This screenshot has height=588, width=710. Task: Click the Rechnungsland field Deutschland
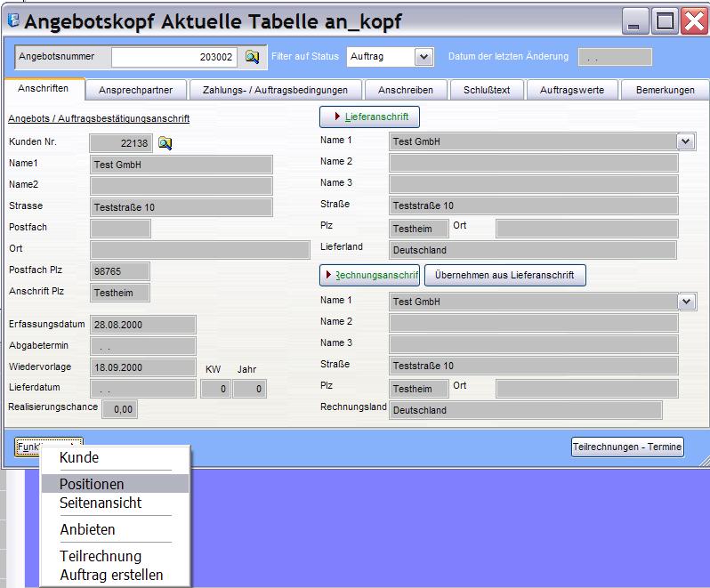(526, 410)
